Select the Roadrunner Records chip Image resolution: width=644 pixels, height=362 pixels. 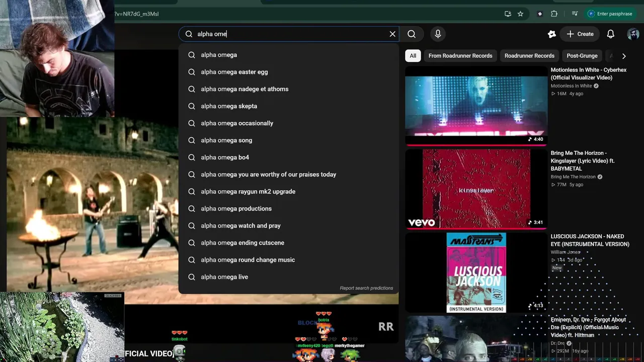coord(529,56)
